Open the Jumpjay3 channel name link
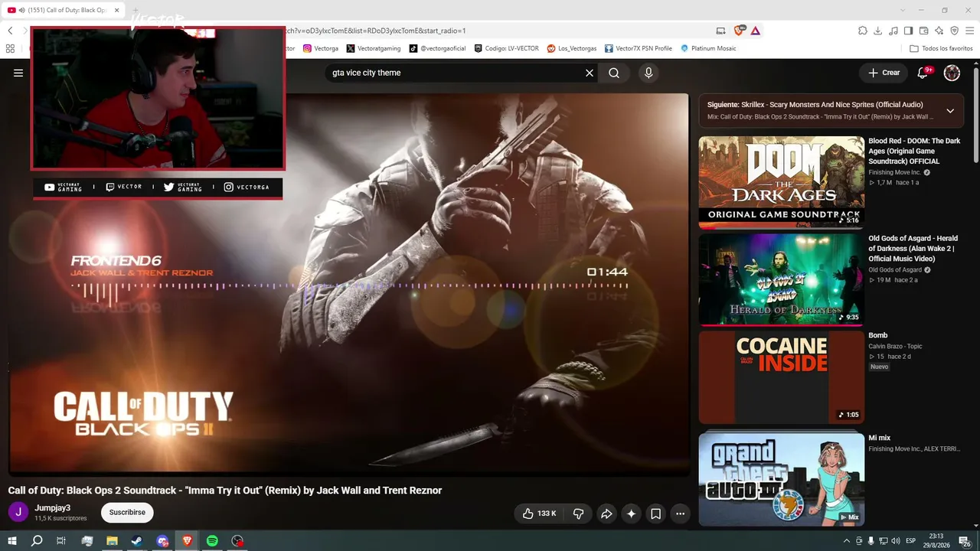Image resolution: width=980 pixels, height=551 pixels. click(x=52, y=508)
